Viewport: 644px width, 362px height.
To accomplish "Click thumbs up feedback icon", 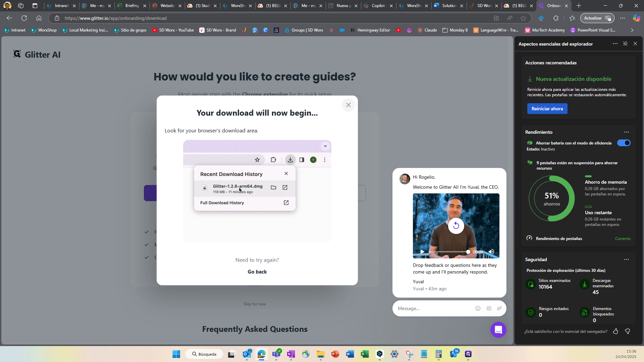I will coord(615,331).
